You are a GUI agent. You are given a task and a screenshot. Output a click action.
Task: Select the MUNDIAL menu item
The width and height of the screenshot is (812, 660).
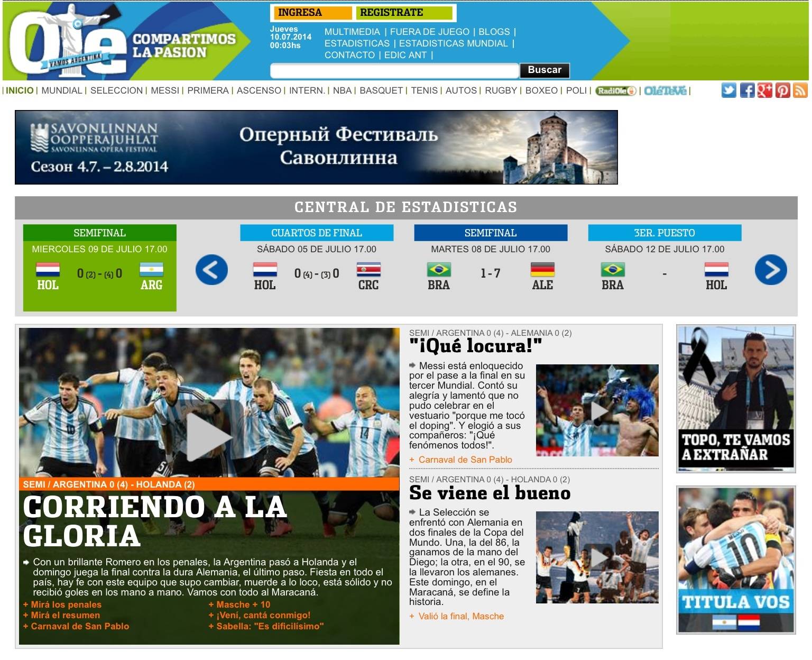(x=62, y=90)
